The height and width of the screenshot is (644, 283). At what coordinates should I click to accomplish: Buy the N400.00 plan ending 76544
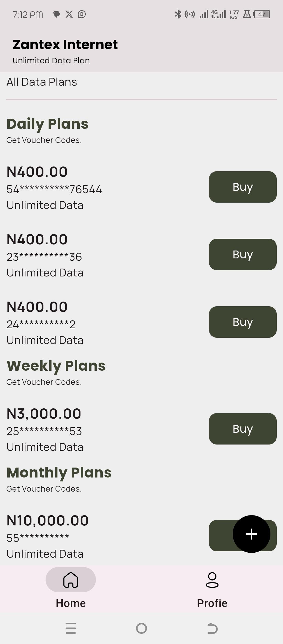[243, 187]
